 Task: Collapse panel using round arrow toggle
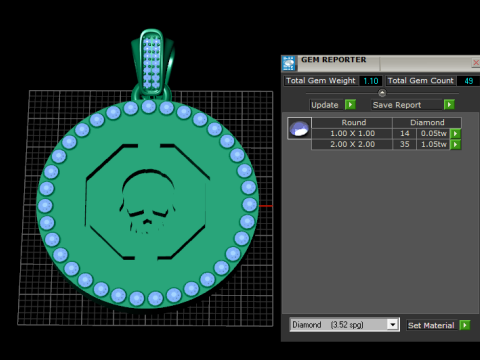click(382, 93)
